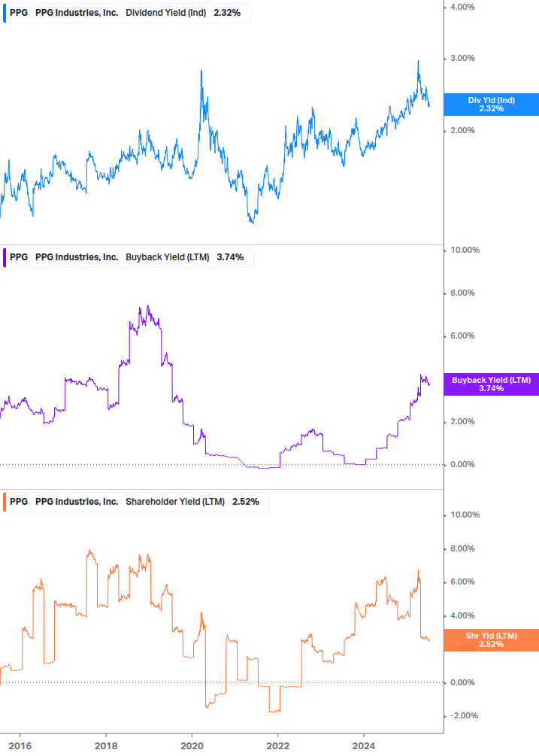Screen dimensions: 539x756
Task: Click the 2024 label on the time axis
Action: click(364, 746)
